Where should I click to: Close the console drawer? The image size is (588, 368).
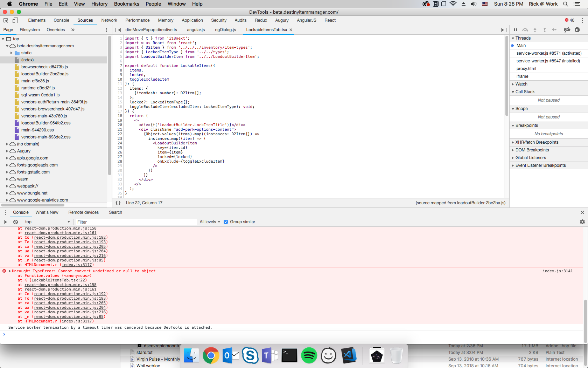pos(582,212)
